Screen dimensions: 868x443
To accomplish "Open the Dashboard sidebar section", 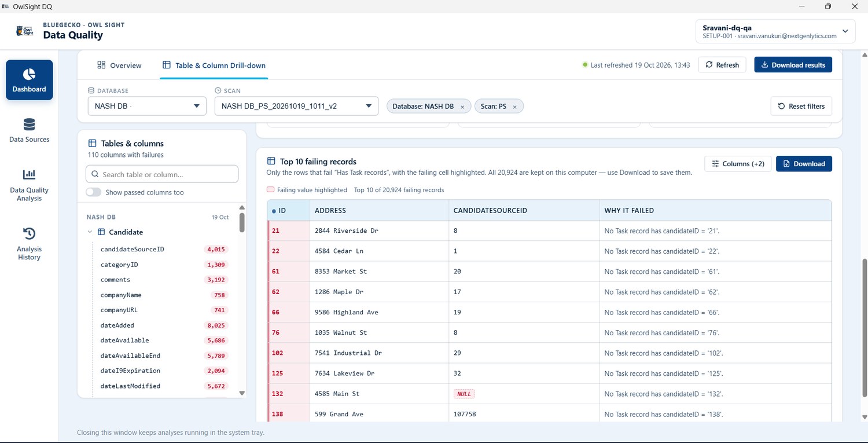I will tap(29, 80).
